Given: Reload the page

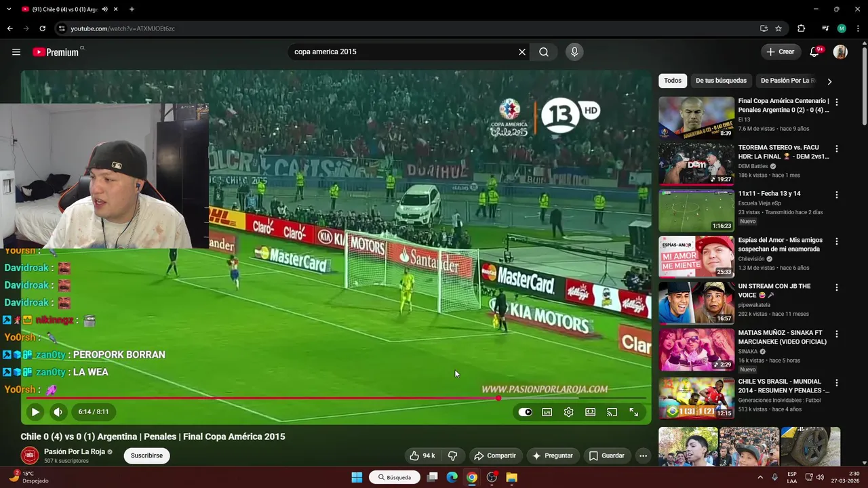Looking at the screenshot, I should pyautogui.click(x=42, y=28).
